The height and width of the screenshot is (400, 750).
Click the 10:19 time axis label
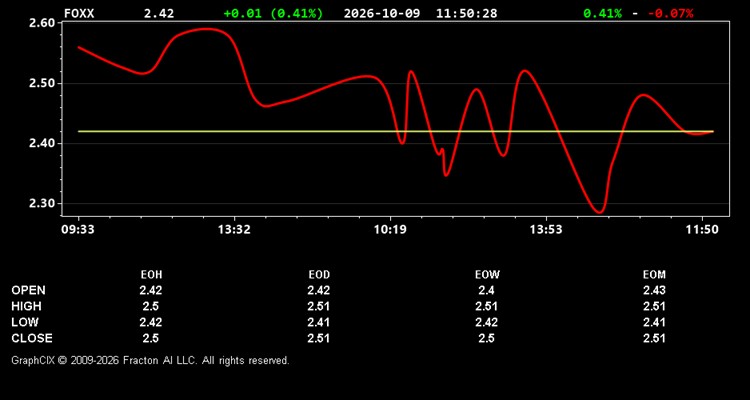(390, 230)
